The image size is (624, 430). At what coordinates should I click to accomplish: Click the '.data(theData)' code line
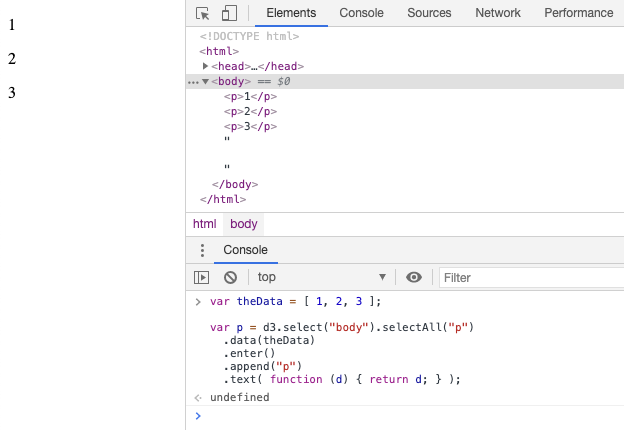click(269, 340)
